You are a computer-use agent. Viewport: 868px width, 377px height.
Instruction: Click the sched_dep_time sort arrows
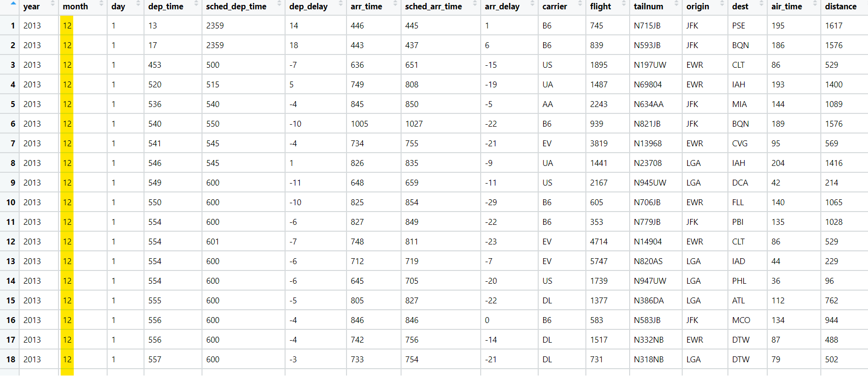pyautogui.click(x=279, y=3)
